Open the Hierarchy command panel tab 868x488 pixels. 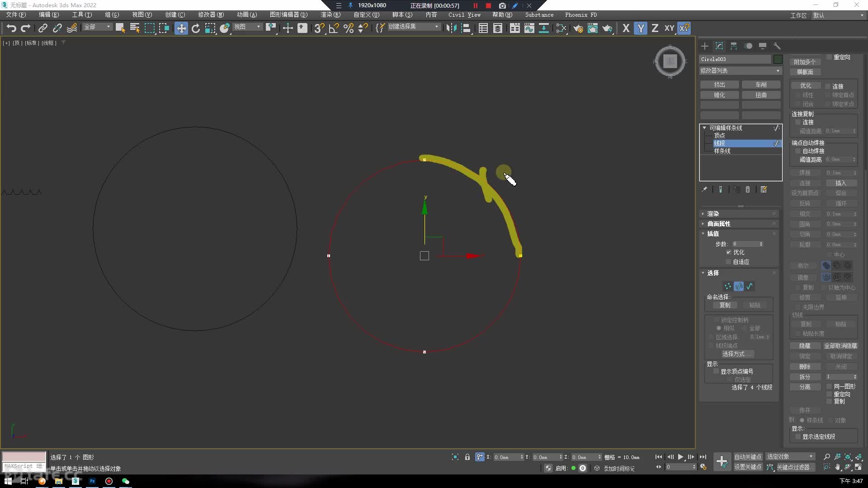pos(734,46)
